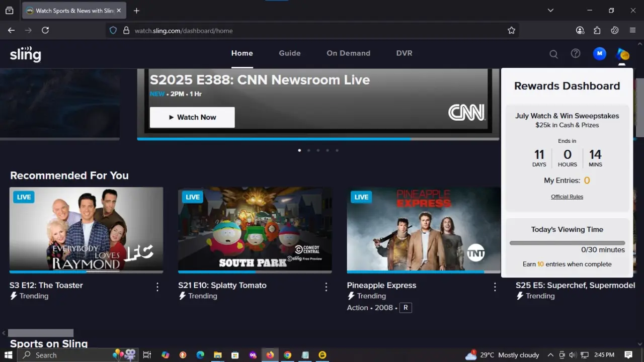644x362 pixels.
Task: Open Everybody Loves Raymond thumbnail
Action: [x=87, y=230]
